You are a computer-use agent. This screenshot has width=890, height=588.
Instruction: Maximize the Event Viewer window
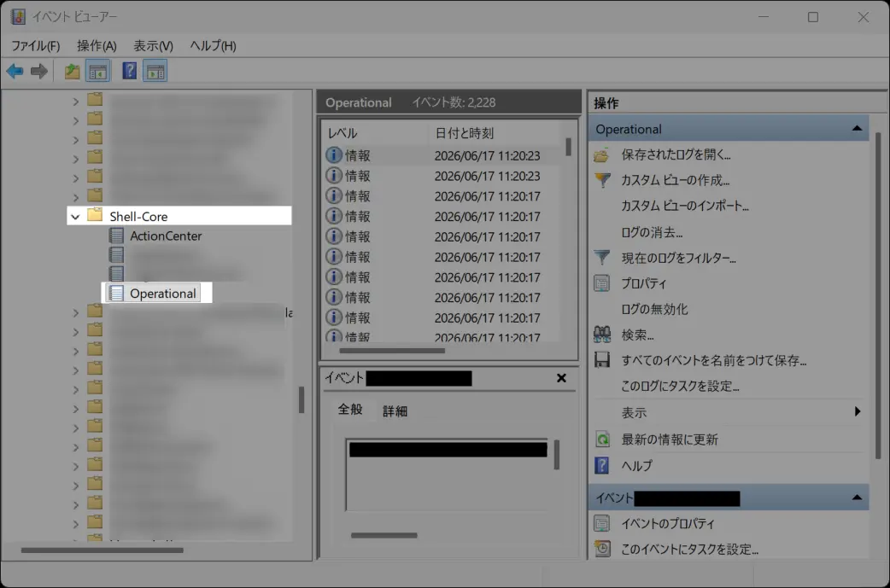point(813,17)
